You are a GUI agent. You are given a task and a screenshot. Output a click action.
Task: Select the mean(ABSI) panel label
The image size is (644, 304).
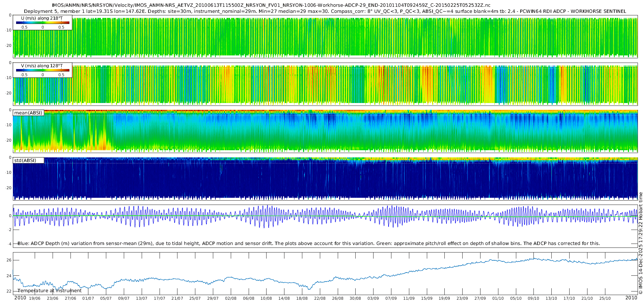pos(28,113)
